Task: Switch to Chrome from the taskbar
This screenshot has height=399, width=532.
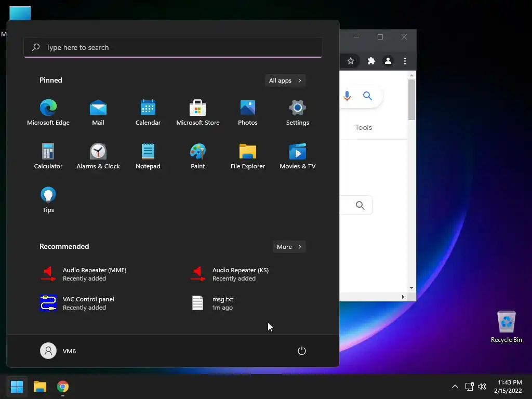Action: (x=63, y=387)
